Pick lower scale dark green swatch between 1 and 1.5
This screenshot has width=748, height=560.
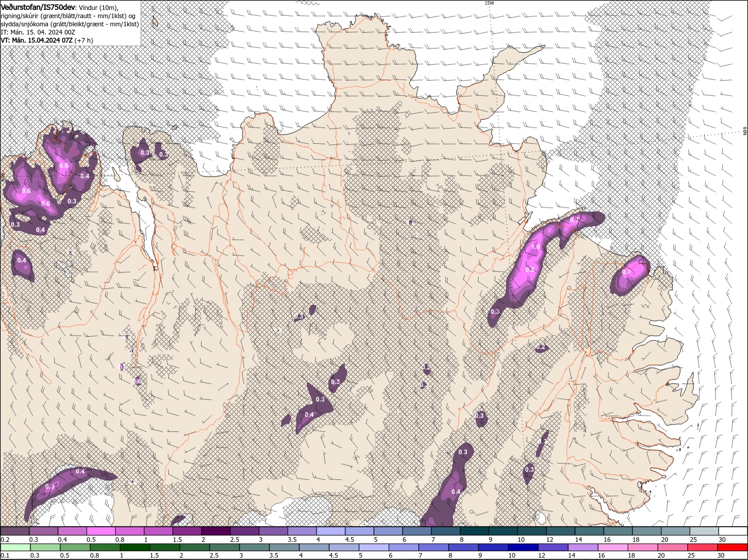pyautogui.click(x=136, y=547)
